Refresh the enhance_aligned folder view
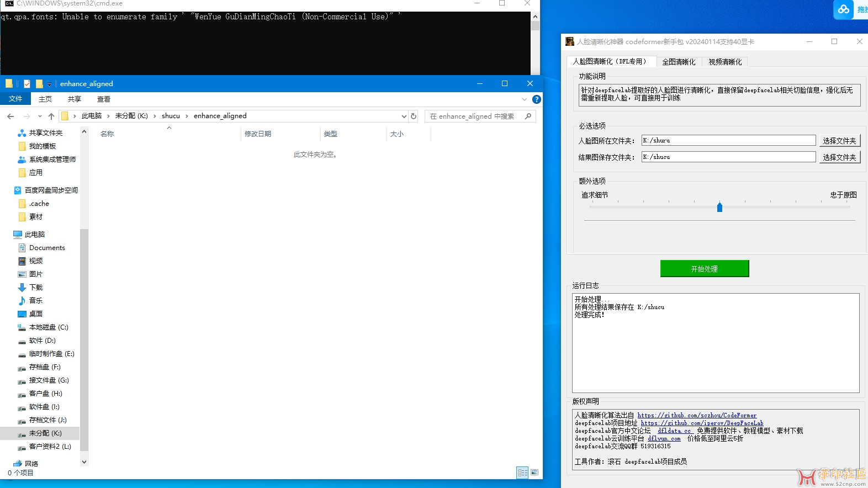 414,116
